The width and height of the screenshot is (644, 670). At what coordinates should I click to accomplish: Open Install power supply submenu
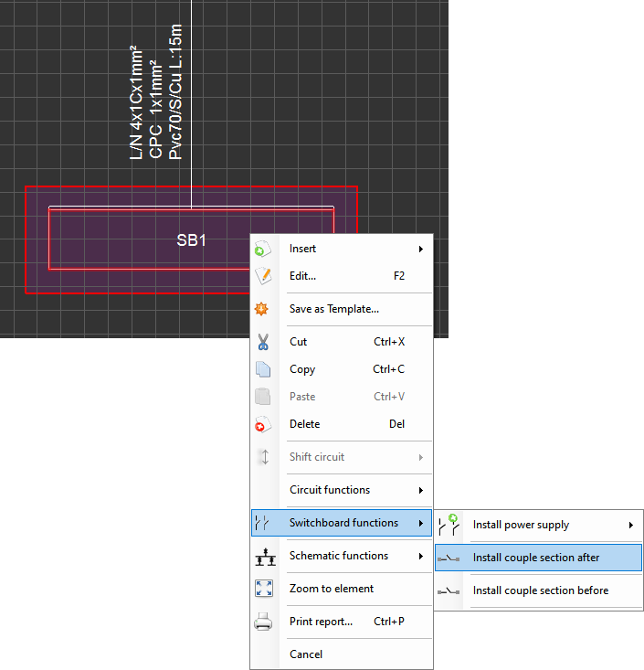point(539,525)
